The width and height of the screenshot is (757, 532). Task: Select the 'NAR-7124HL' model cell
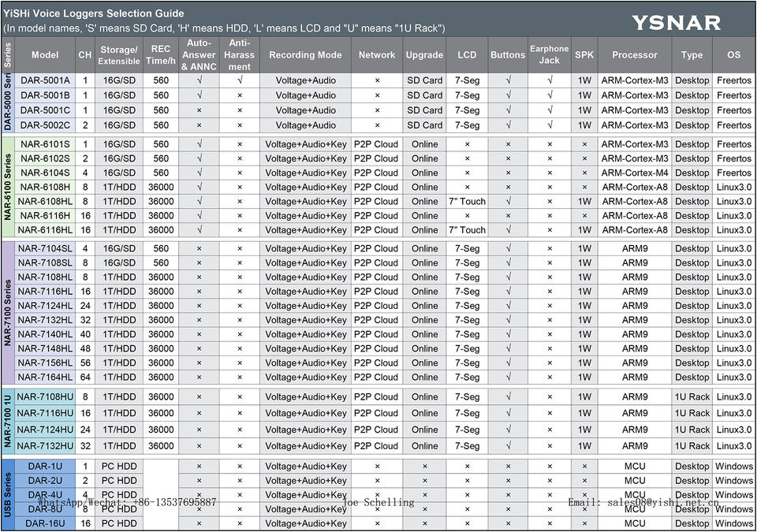tap(45, 306)
